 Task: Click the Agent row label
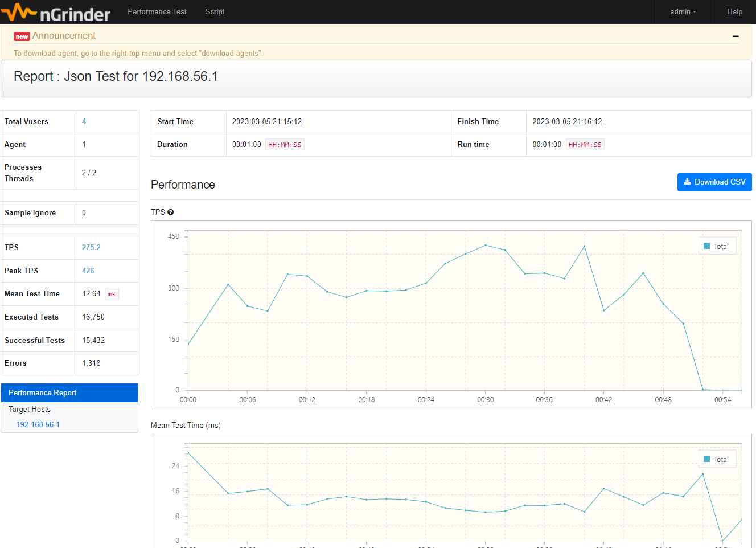click(x=15, y=145)
